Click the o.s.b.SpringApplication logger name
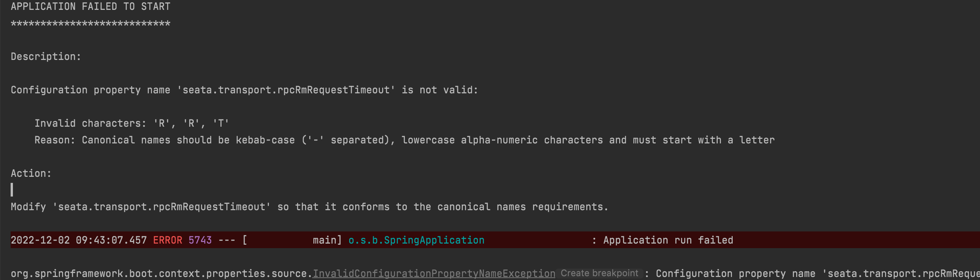 coord(416,240)
